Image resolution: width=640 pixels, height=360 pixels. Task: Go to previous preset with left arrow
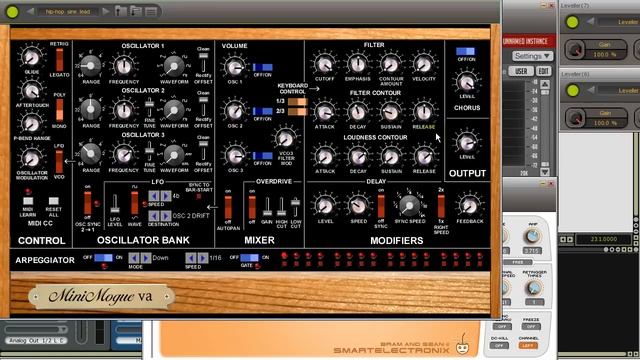tap(30, 11)
